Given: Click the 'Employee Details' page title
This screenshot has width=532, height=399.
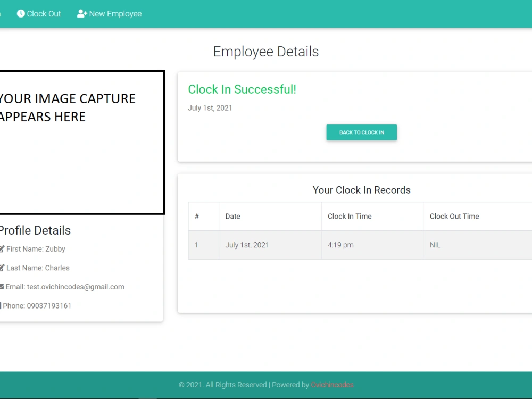Looking at the screenshot, I should point(266,52).
